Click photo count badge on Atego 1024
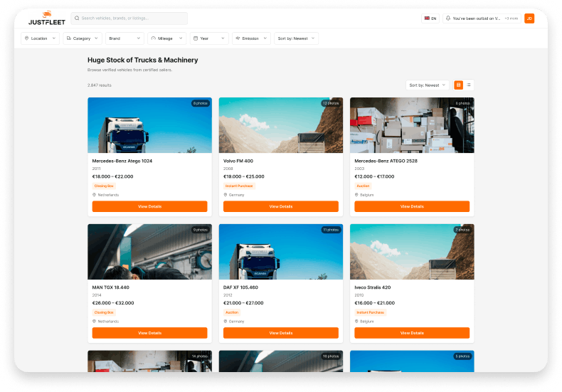Screen dimensions: 562x392 coord(201,103)
